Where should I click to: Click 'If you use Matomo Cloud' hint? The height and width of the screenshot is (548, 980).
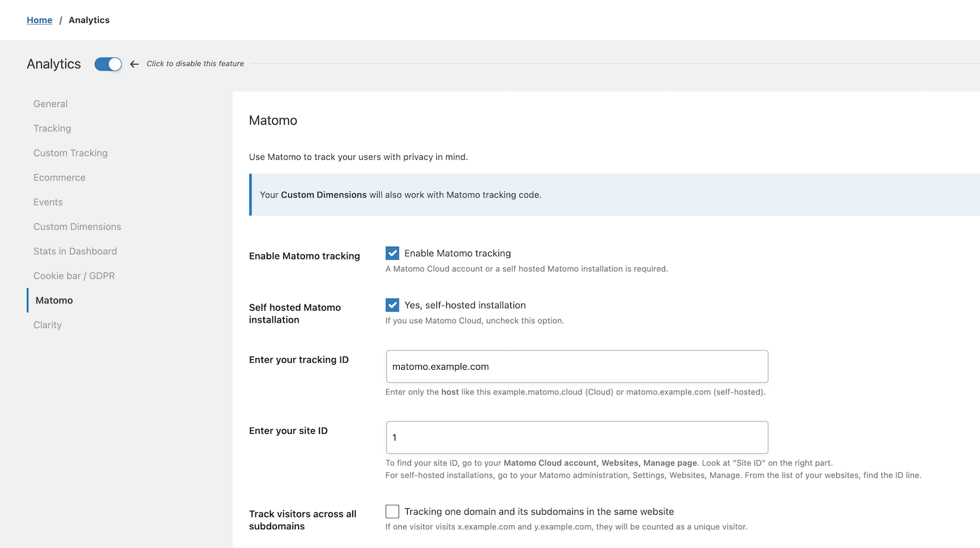click(474, 321)
